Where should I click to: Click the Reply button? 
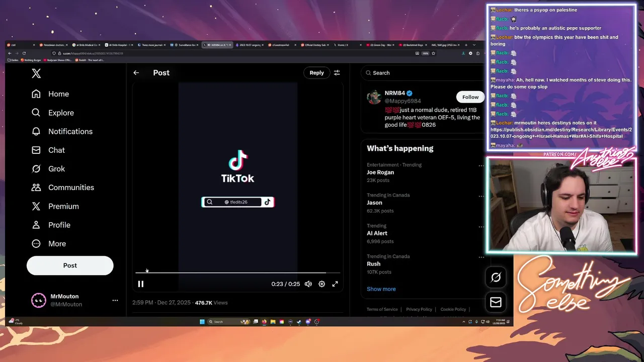[316, 73]
